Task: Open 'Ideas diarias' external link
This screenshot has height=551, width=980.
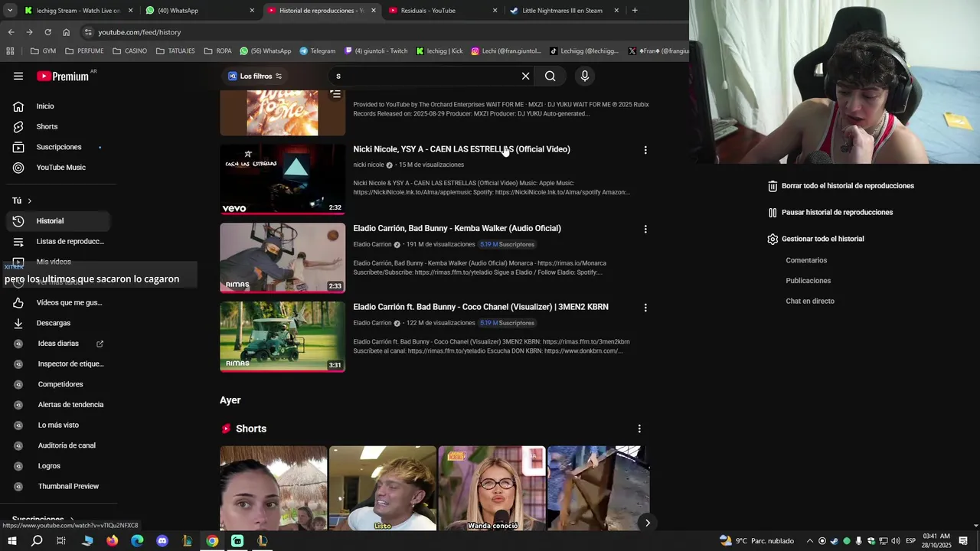Action: click(x=57, y=344)
